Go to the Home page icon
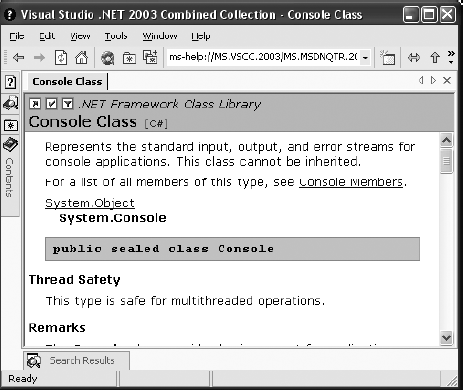The height and width of the screenshot is (390, 464). 81,57
